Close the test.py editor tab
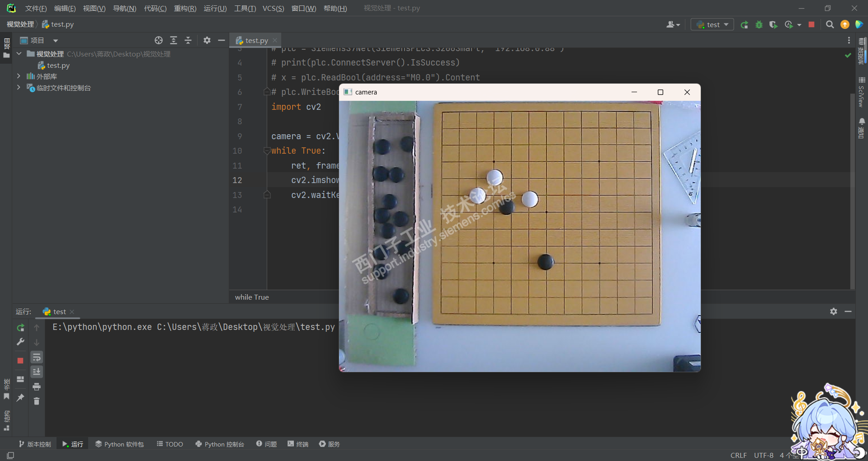 tap(275, 41)
